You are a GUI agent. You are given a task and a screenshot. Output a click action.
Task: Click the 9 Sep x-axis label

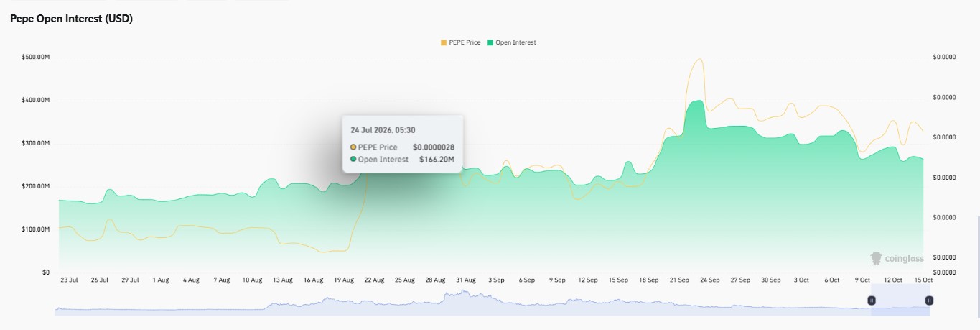[x=557, y=279]
